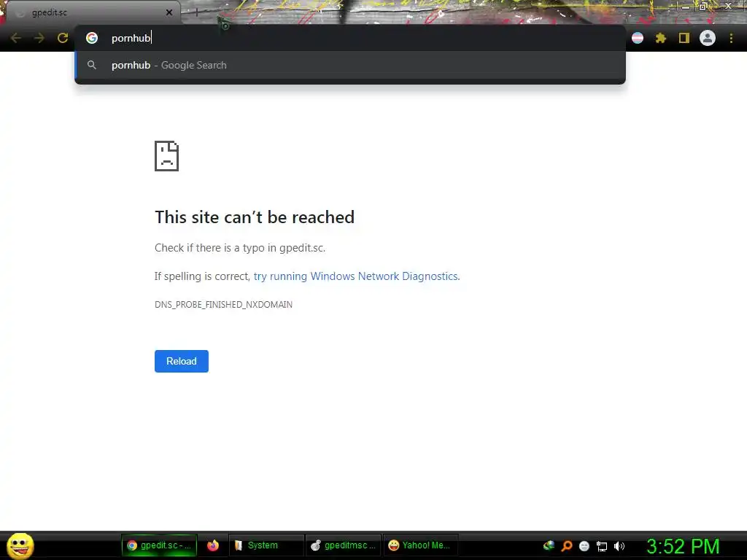Viewport: 747px width, 560px height.
Task: Choose the 'pornhub - Google Search' suggestion
Action: (x=350, y=65)
